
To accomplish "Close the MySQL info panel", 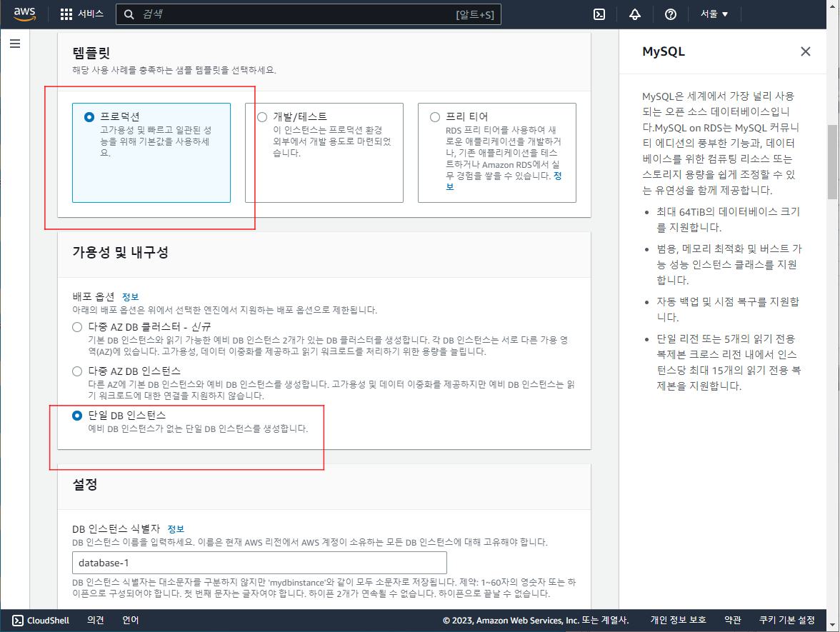I will (805, 51).
